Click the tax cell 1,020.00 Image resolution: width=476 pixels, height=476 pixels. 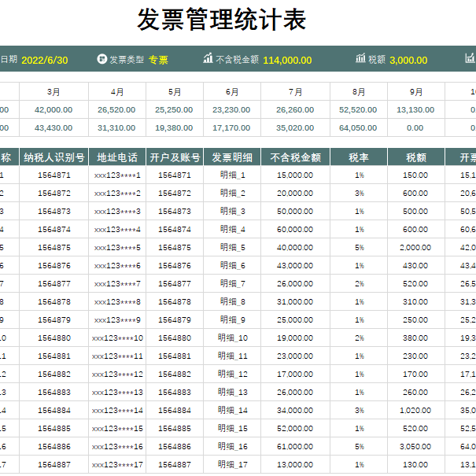[x=416, y=411]
